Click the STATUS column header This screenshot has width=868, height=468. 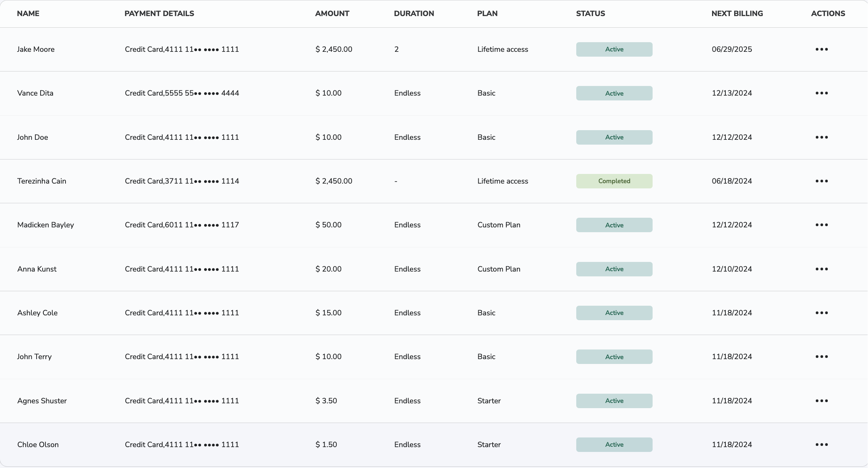coord(590,13)
